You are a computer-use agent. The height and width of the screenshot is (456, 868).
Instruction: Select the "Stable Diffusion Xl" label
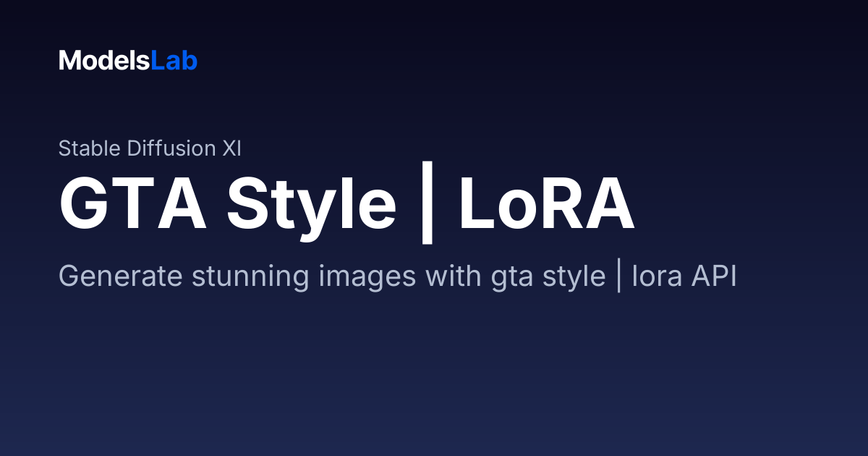click(x=150, y=148)
